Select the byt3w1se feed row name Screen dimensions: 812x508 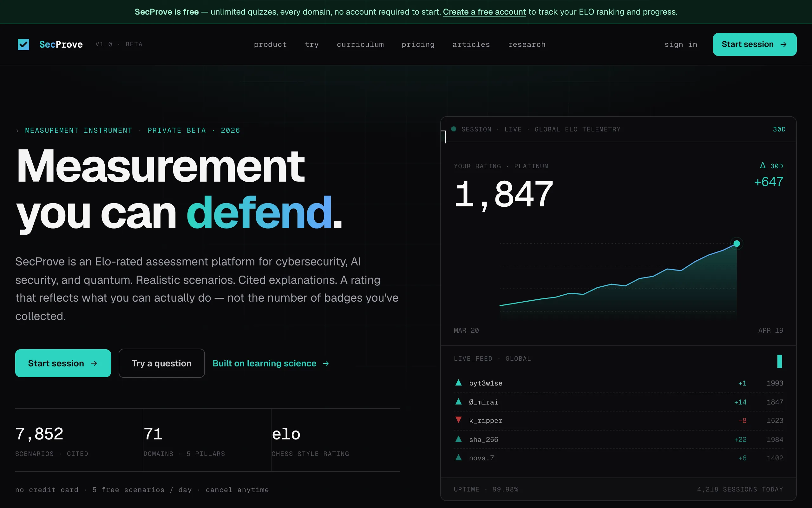coord(486,383)
